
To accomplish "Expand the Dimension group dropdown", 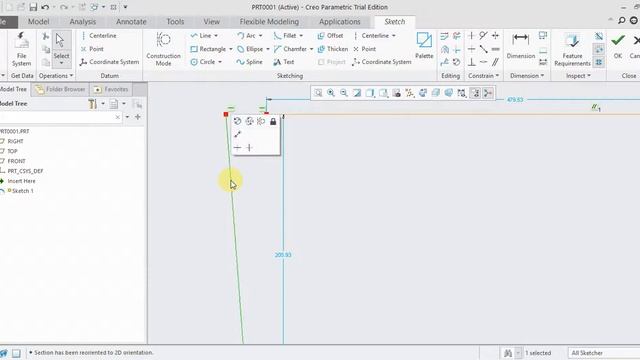I will click(527, 76).
